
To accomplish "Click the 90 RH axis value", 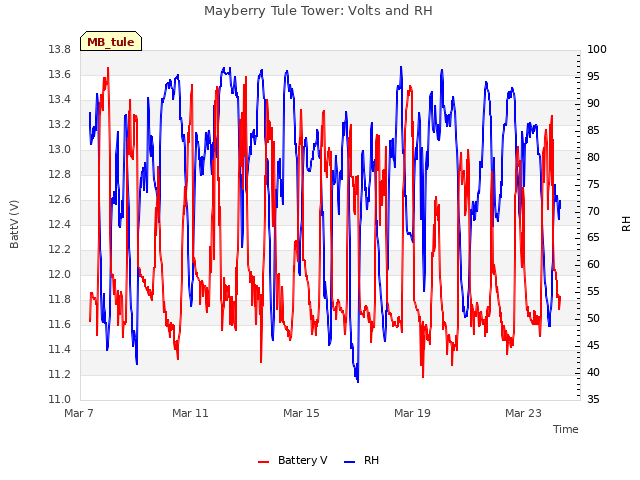I will (593, 104).
